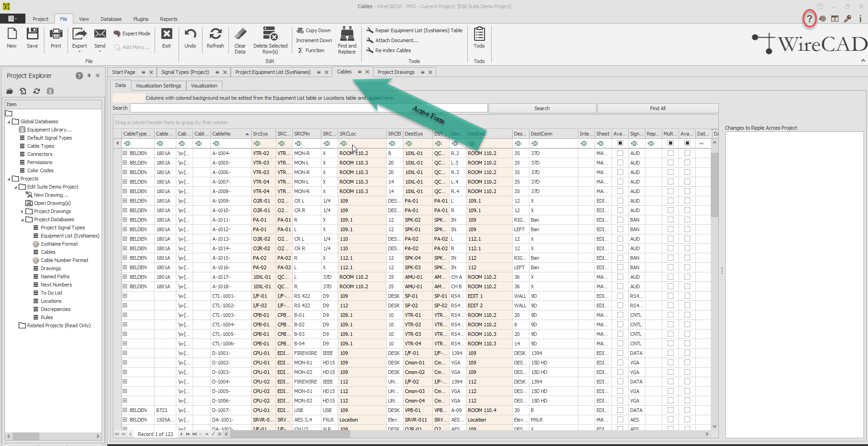868x446 pixels.
Task: Click the Clear Data eraser icon
Action: click(240, 34)
